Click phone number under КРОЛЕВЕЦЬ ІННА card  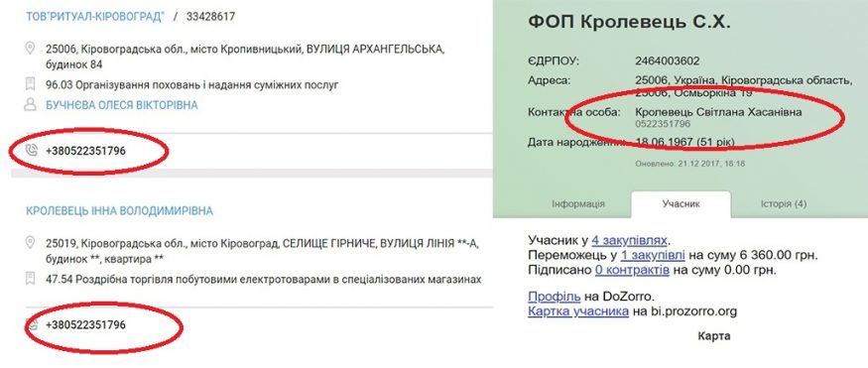(x=85, y=324)
